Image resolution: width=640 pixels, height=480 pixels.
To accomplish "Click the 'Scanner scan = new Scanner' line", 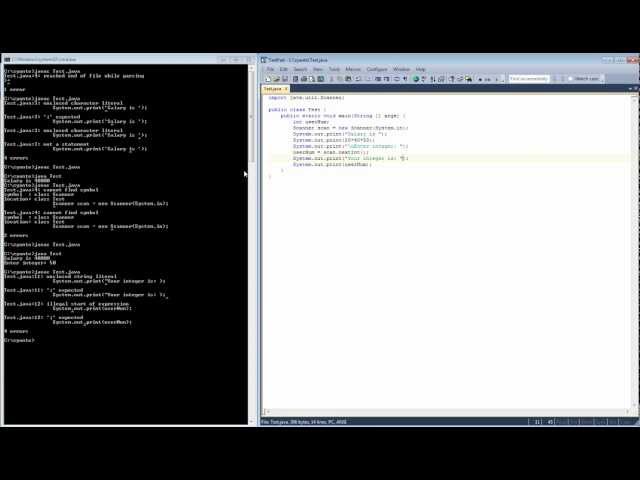I will coord(350,128).
